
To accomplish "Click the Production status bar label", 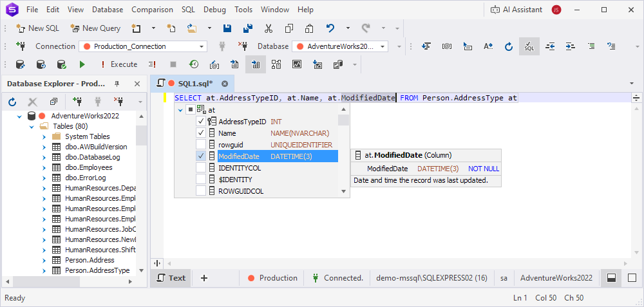I will click(272, 278).
